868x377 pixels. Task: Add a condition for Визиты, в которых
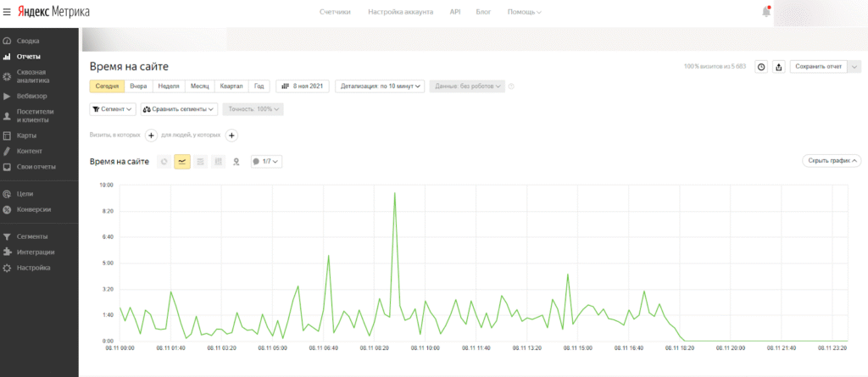coord(151,135)
